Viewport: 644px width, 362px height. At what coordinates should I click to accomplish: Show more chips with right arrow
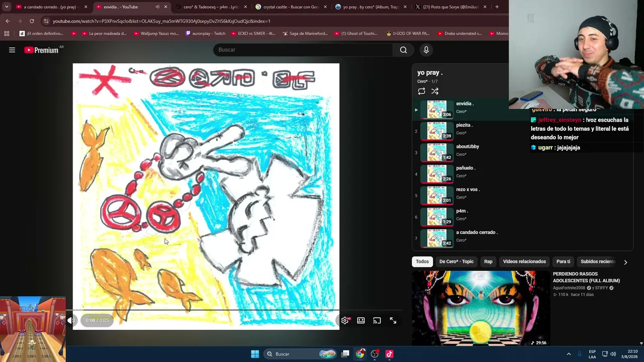click(625, 262)
